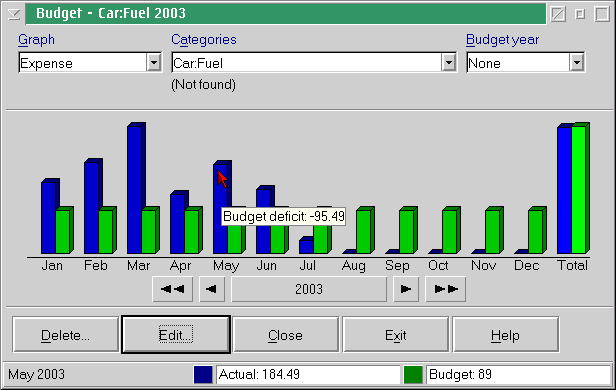Select the green September budget bar
The image size is (616, 390).
(407, 231)
